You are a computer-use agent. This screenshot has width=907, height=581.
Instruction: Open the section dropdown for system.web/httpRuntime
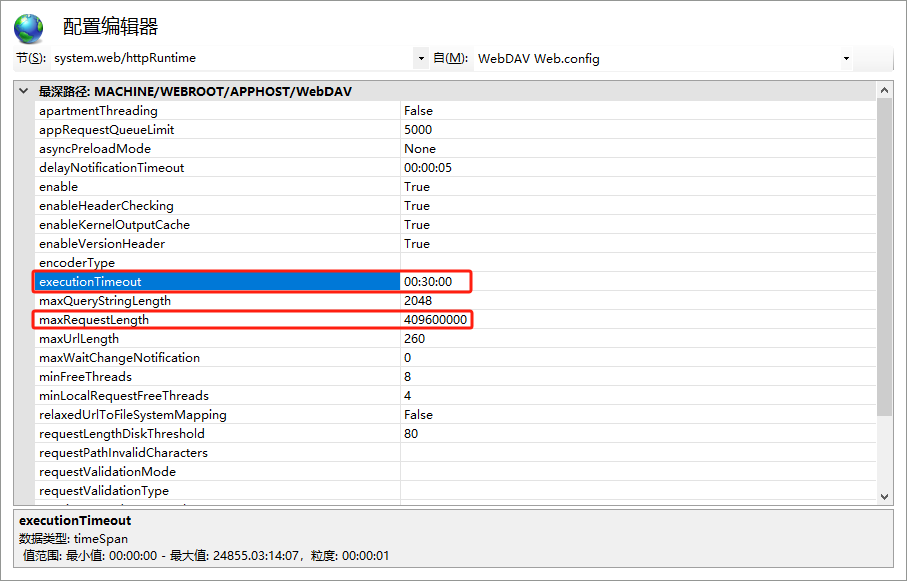tap(420, 59)
